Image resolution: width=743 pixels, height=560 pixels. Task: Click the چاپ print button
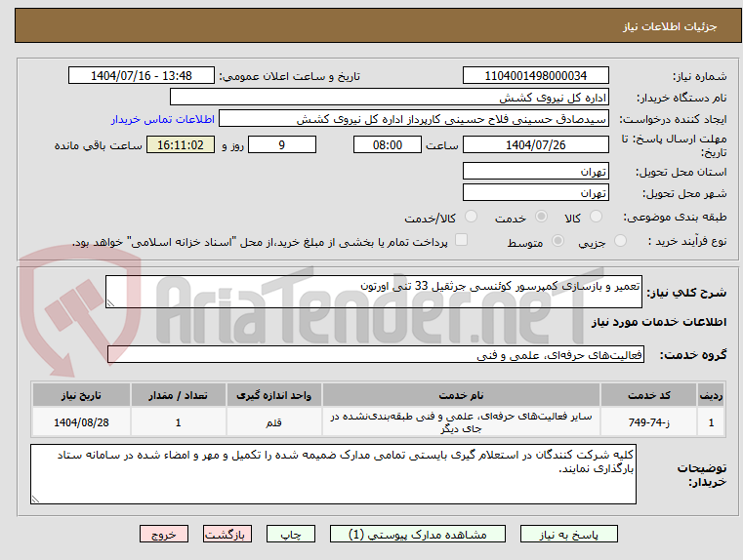[x=291, y=534]
